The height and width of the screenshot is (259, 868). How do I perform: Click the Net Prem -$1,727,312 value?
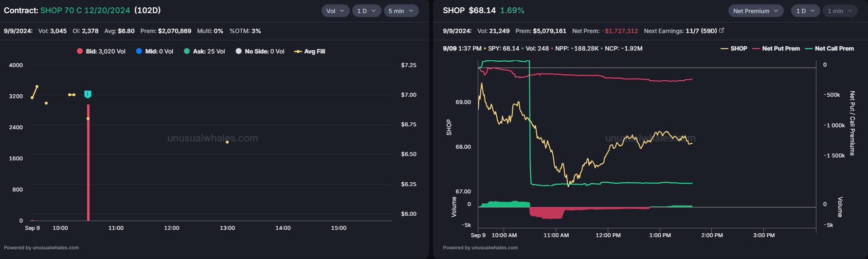pos(605,31)
